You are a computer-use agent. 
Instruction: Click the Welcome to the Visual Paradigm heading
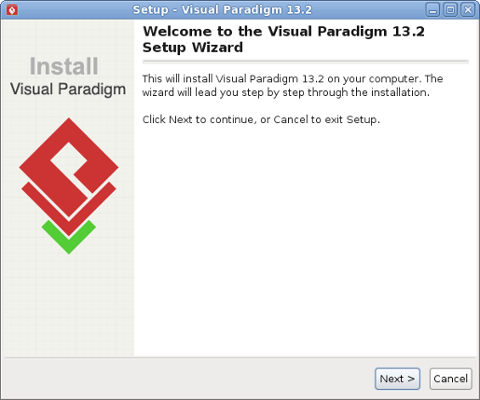[x=284, y=32]
